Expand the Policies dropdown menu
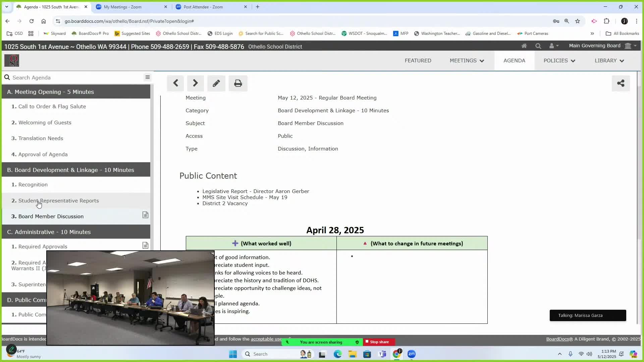The image size is (644, 362). 559,61
